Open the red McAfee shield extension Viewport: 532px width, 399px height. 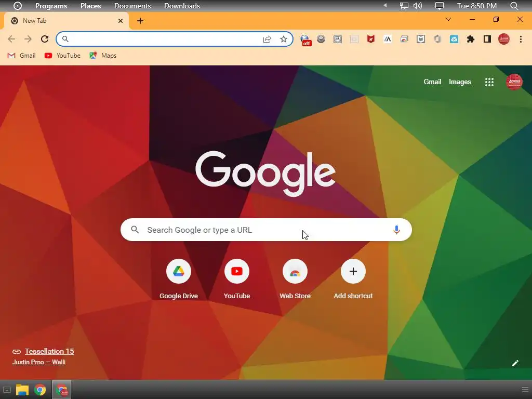[371, 39]
